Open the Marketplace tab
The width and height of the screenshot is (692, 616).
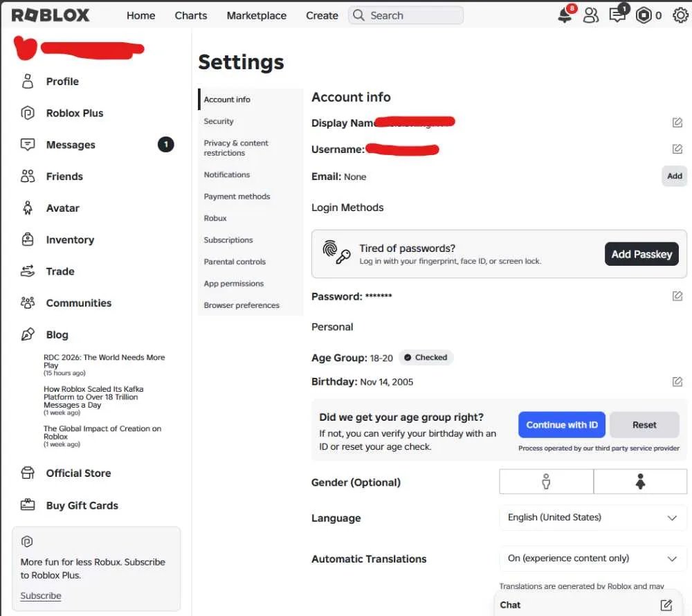tap(257, 15)
